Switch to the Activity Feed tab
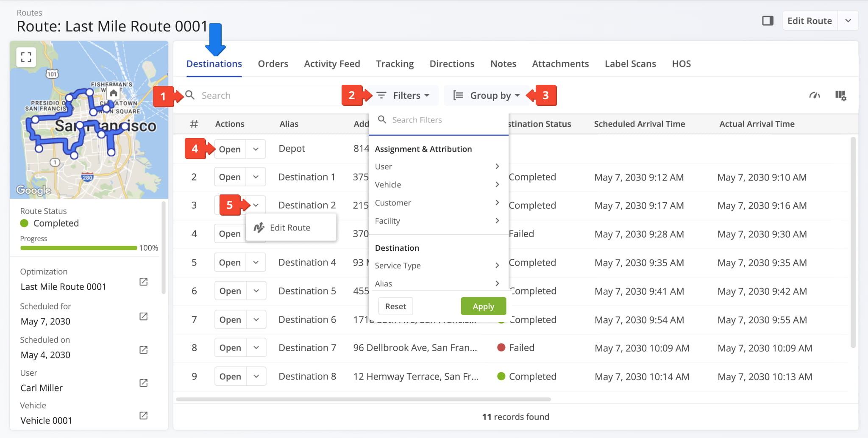This screenshot has height=438, width=868. [332, 64]
